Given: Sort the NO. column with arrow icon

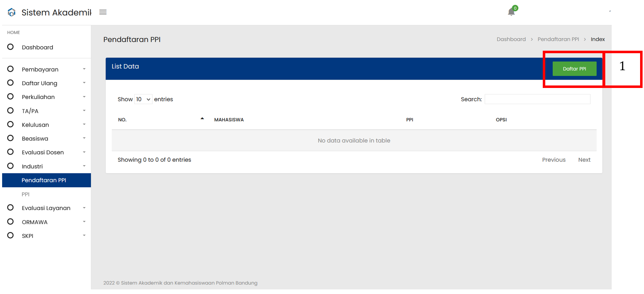Looking at the screenshot, I should click(x=202, y=119).
